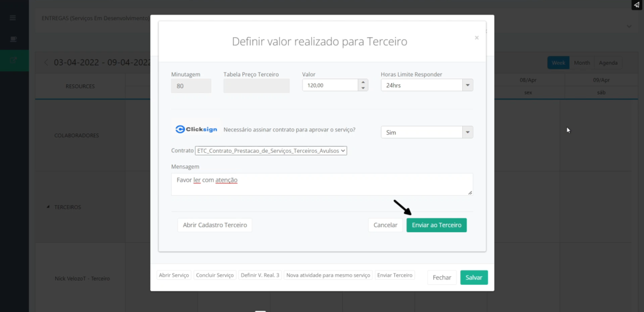Open the contract signature Sim dropdown

(467, 132)
